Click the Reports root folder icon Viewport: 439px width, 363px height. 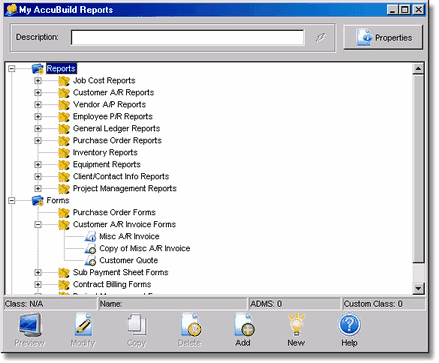[38, 69]
